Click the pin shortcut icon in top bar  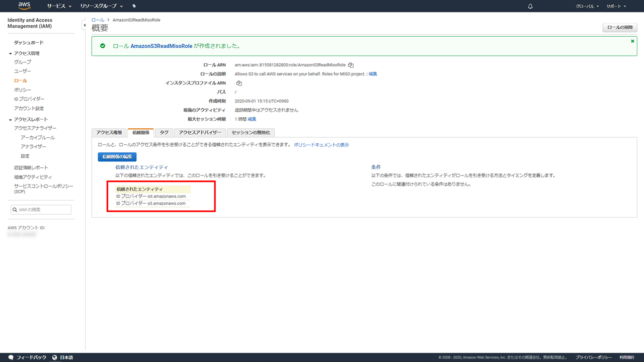[x=134, y=6]
